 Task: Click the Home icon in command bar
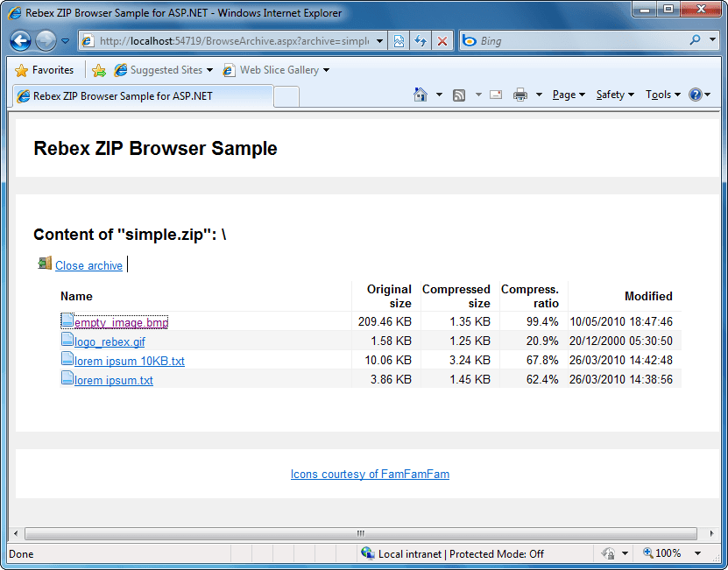[x=421, y=95]
